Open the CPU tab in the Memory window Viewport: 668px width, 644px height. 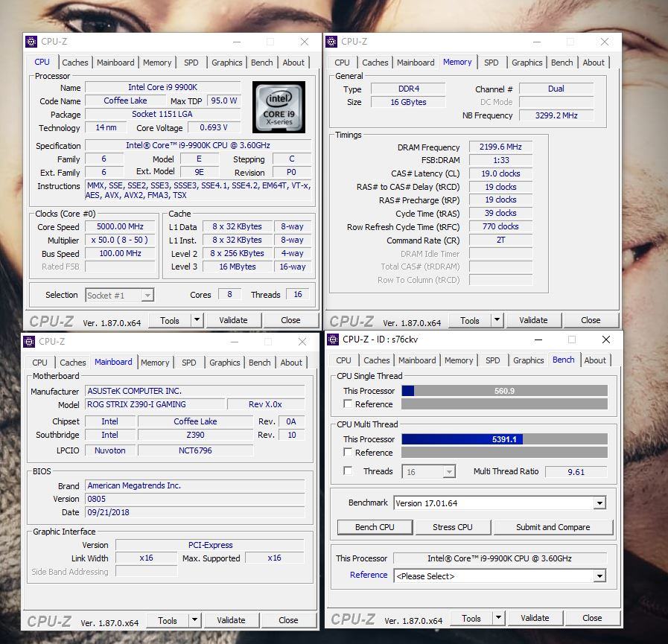[x=342, y=63]
